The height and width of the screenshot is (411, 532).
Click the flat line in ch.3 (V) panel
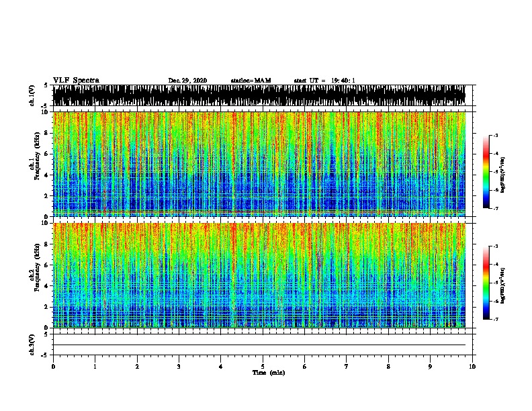coord(259,345)
